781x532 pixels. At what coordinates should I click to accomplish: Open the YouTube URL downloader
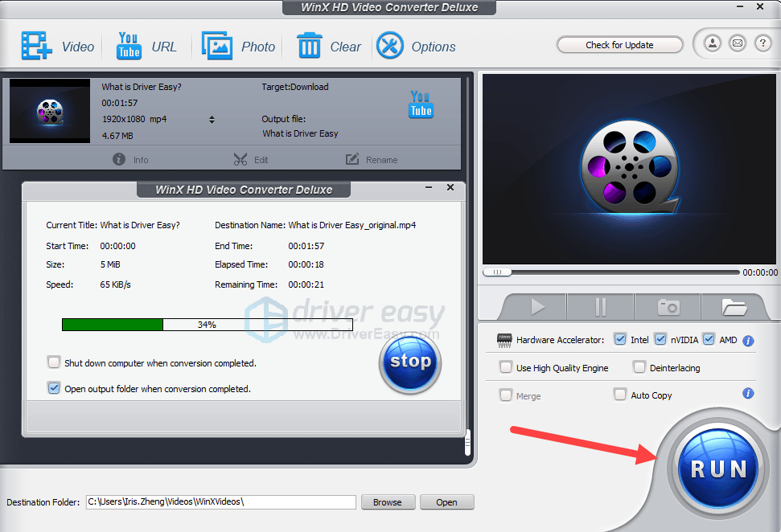tap(129, 47)
